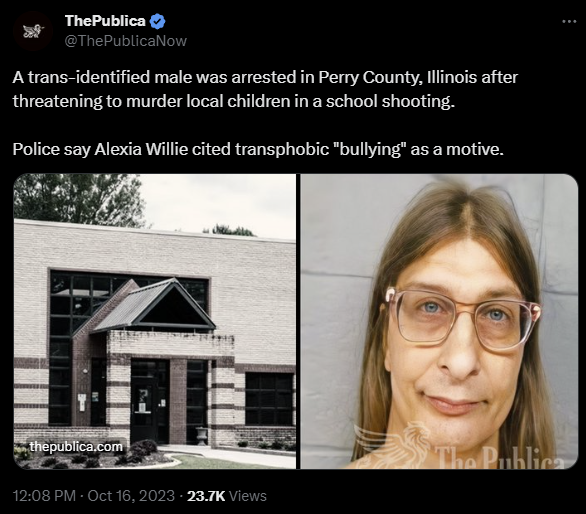This screenshot has height=514, width=586.
Task: Open the mugshot photo on the right
Action: click(x=439, y=321)
